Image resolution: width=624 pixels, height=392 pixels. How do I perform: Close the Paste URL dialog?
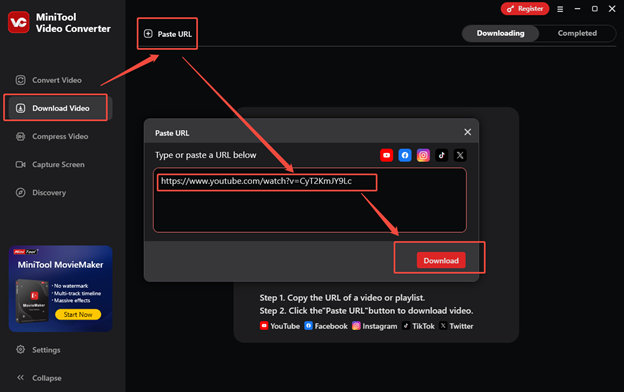468,132
